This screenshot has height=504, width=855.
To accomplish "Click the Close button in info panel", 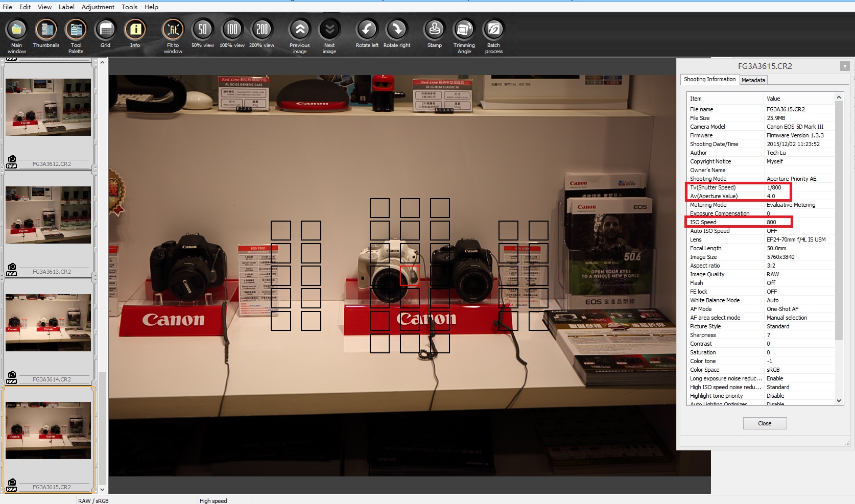I will (x=765, y=423).
